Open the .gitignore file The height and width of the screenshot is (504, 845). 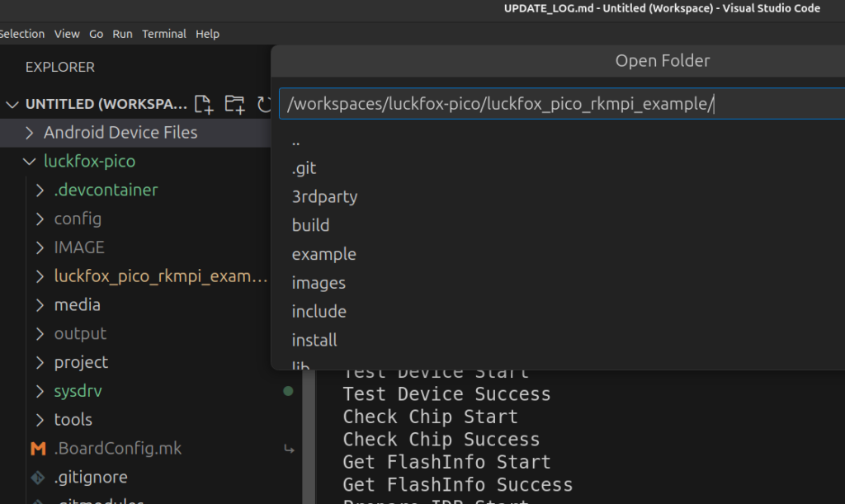point(91,477)
